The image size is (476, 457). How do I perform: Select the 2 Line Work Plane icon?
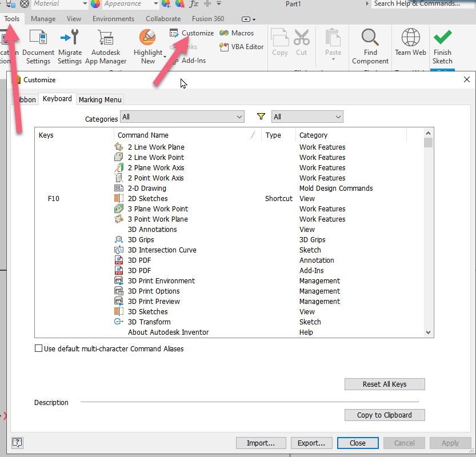point(119,147)
